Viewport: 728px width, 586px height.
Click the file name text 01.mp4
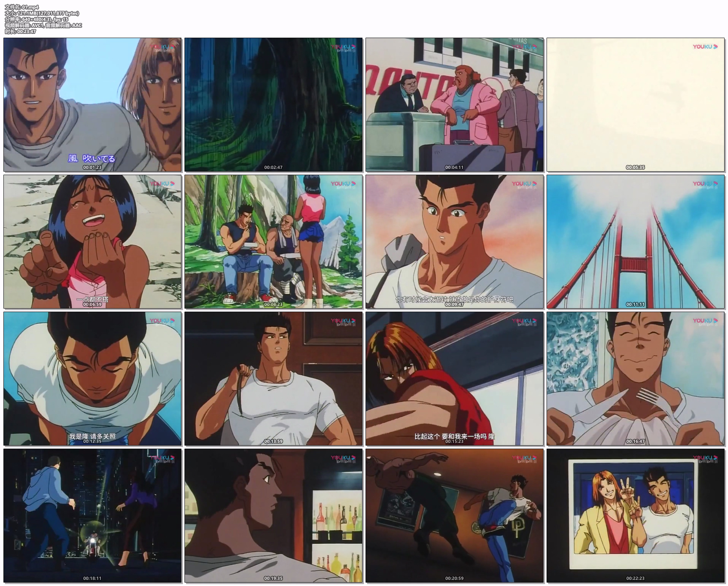pos(22,7)
